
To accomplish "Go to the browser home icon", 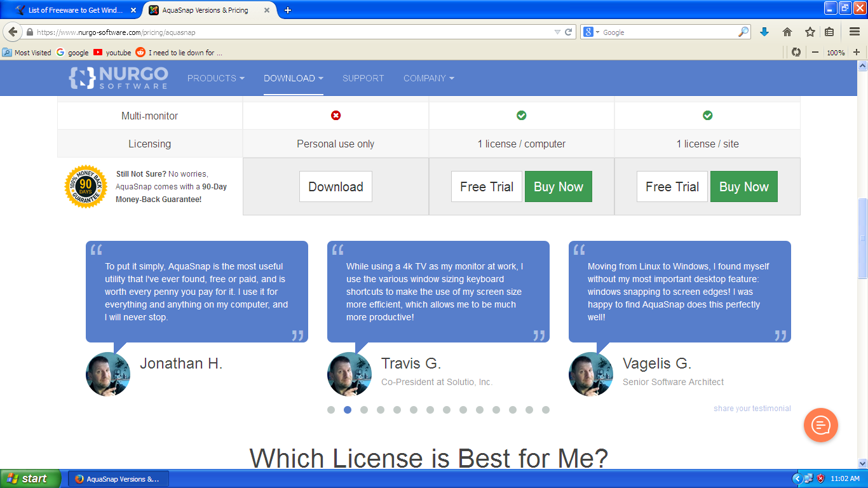I will pyautogui.click(x=787, y=32).
